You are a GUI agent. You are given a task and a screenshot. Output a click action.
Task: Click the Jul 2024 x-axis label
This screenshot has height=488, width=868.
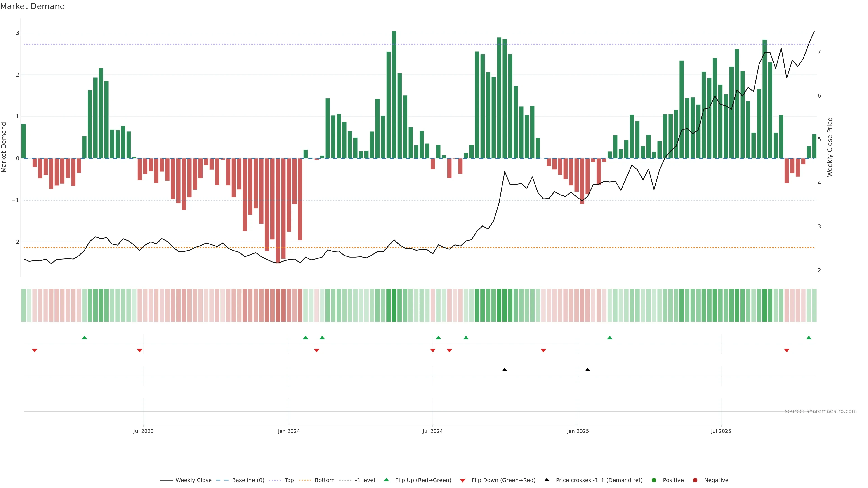point(432,431)
